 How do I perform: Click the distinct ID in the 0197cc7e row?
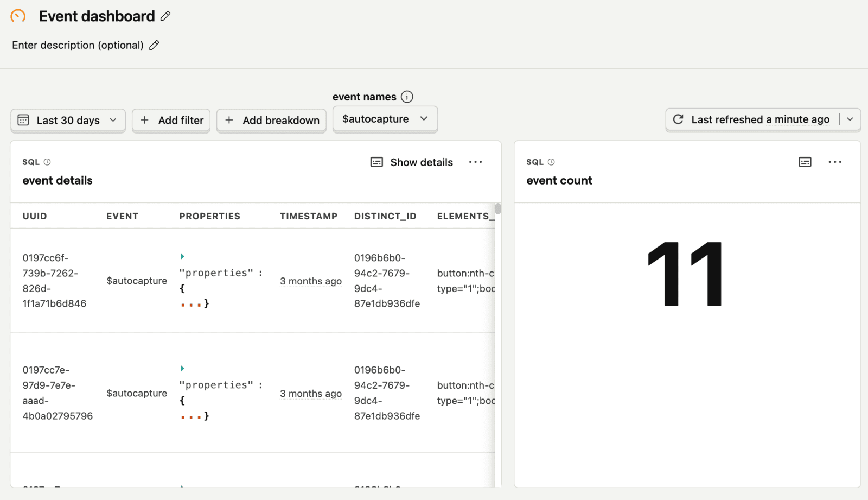387,393
